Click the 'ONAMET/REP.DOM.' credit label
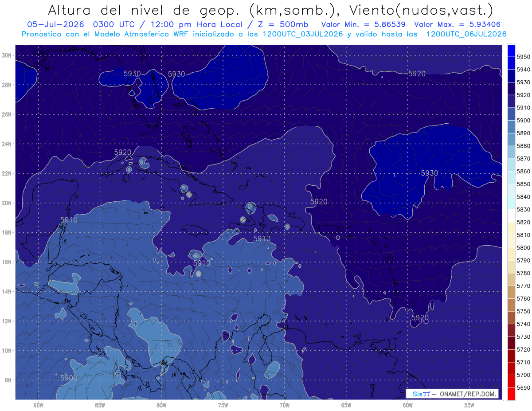The height and width of the screenshot is (411, 532). [468, 394]
